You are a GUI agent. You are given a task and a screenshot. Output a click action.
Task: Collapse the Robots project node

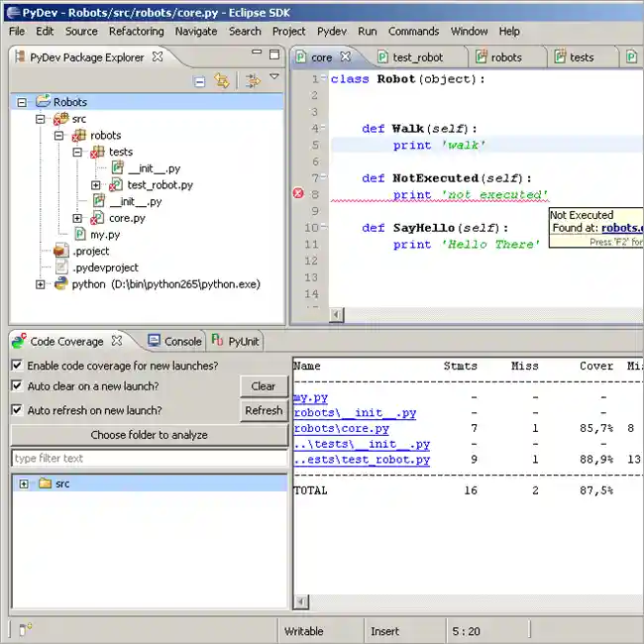pos(22,102)
